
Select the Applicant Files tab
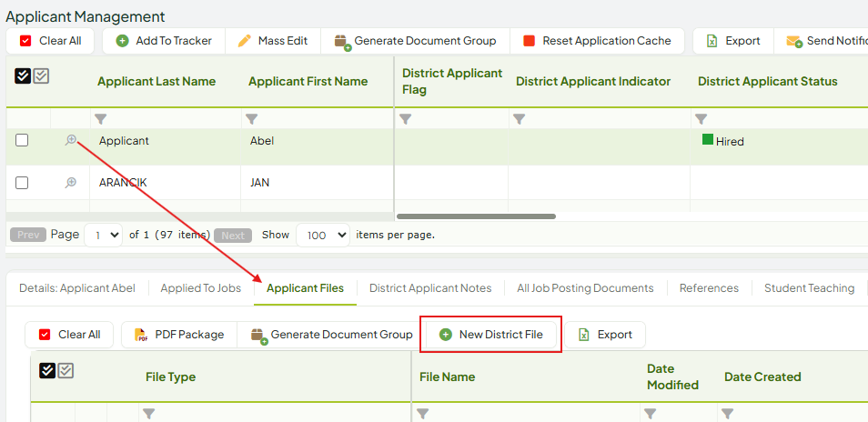(x=305, y=288)
